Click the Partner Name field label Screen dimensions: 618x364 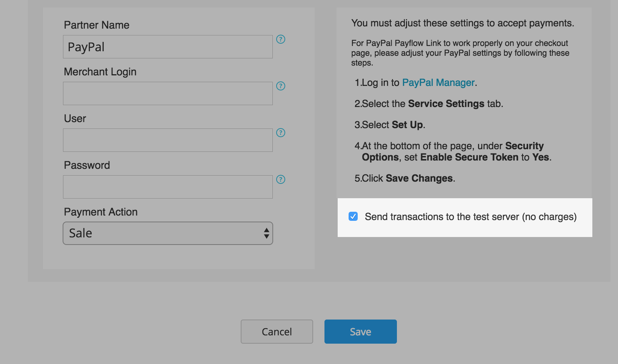point(97,25)
